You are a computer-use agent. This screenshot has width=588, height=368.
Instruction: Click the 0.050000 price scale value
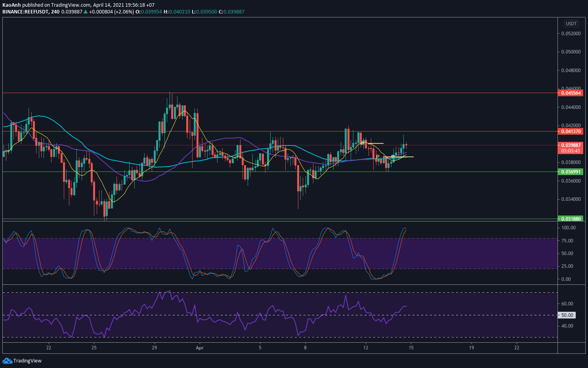coord(571,52)
